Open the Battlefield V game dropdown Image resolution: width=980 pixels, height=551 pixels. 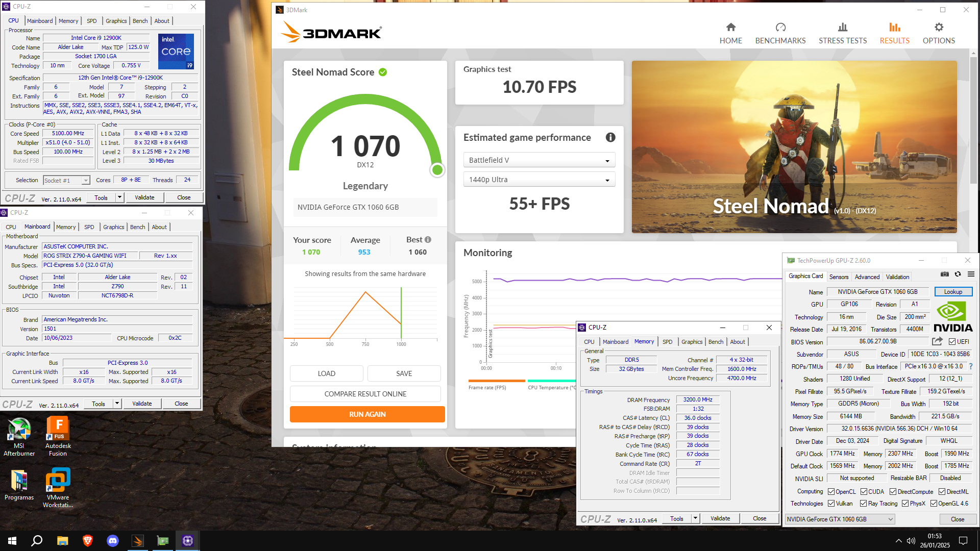click(x=539, y=160)
